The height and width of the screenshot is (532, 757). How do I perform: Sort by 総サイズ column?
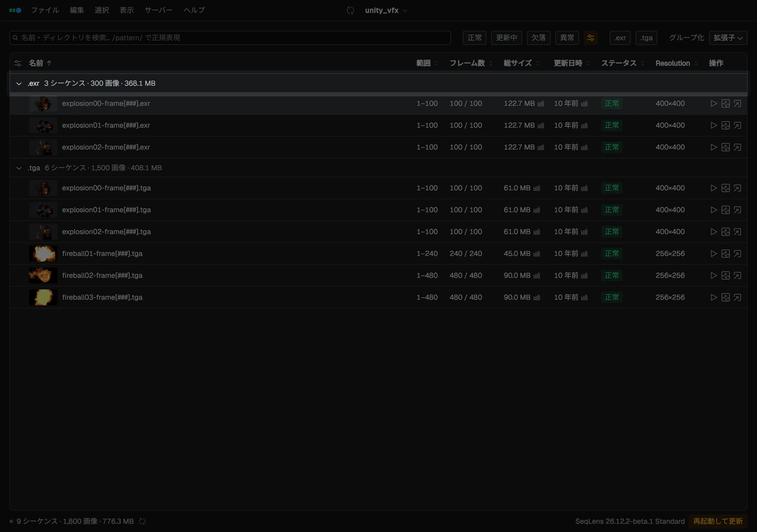click(522, 63)
